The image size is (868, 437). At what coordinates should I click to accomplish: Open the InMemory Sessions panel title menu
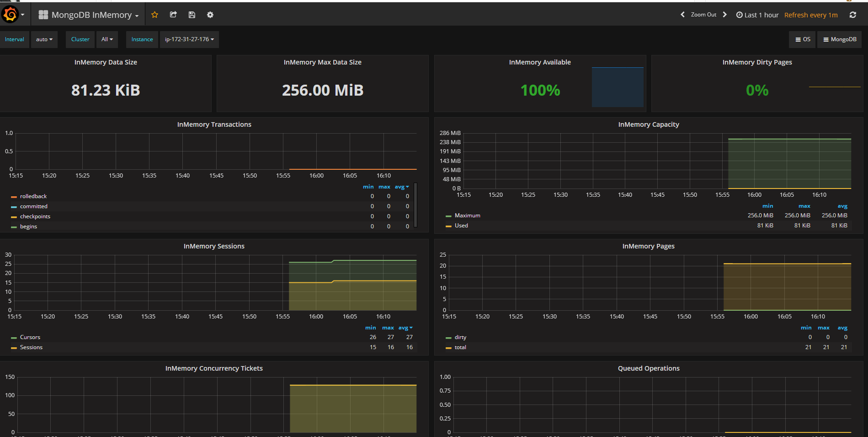pos(214,246)
